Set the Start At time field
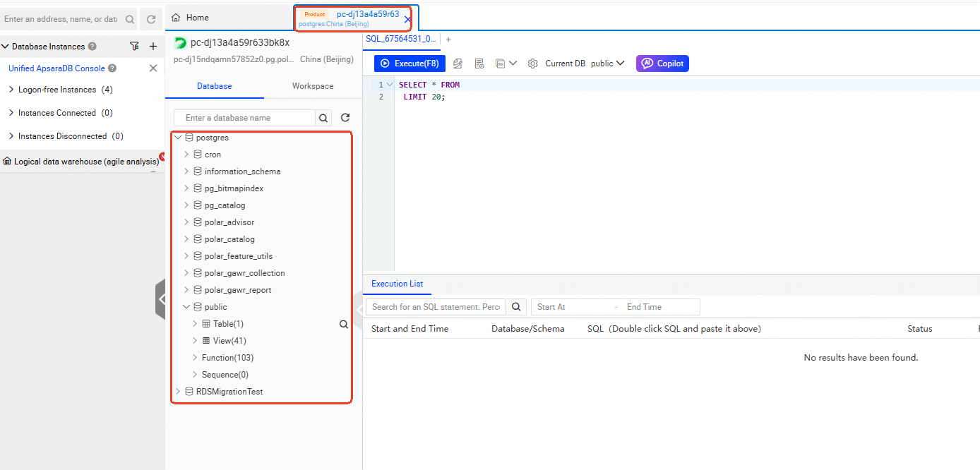This screenshot has height=470, width=980. click(x=572, y=307)
